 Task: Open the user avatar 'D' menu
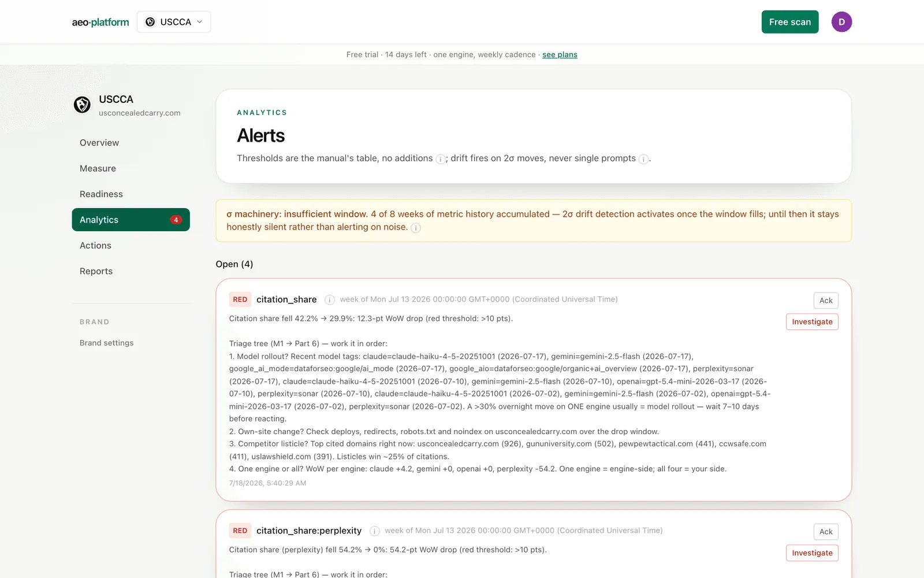tap(841, 22)
